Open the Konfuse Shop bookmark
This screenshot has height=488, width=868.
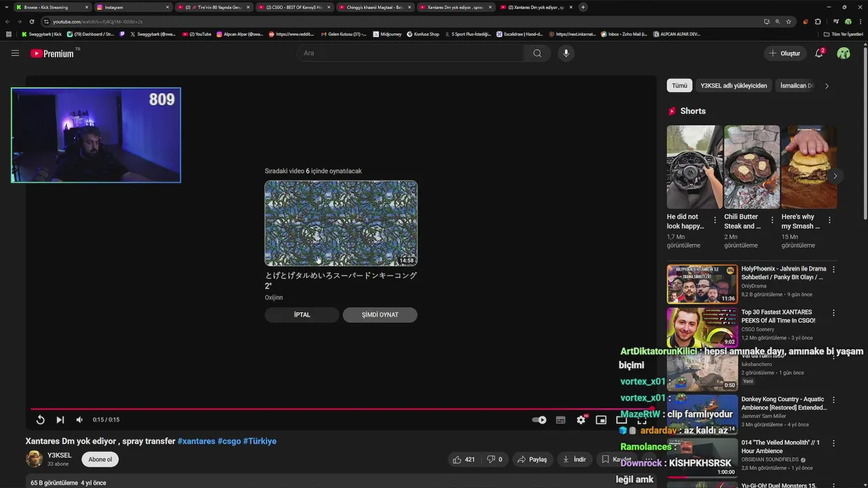pos(422,34)
